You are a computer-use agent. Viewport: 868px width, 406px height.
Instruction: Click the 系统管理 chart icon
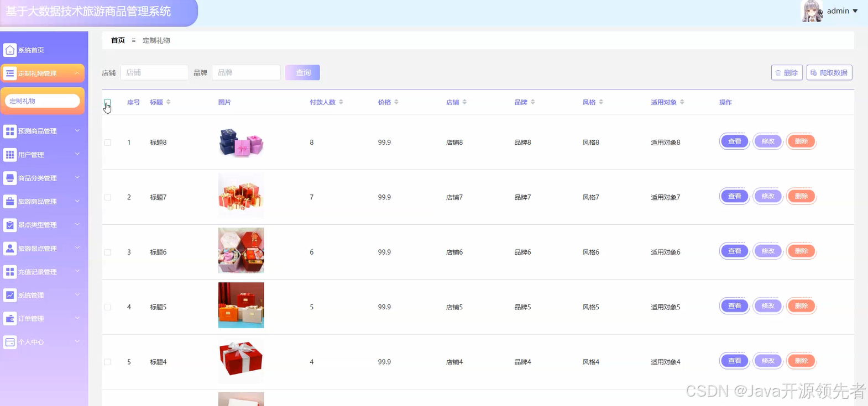(x=10, y=295)
